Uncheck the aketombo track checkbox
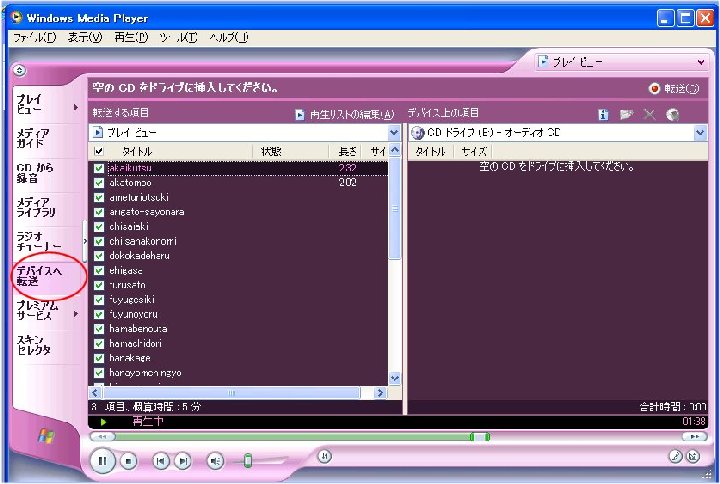This screenshot has width=720, height=484. [x=99, y=183]
